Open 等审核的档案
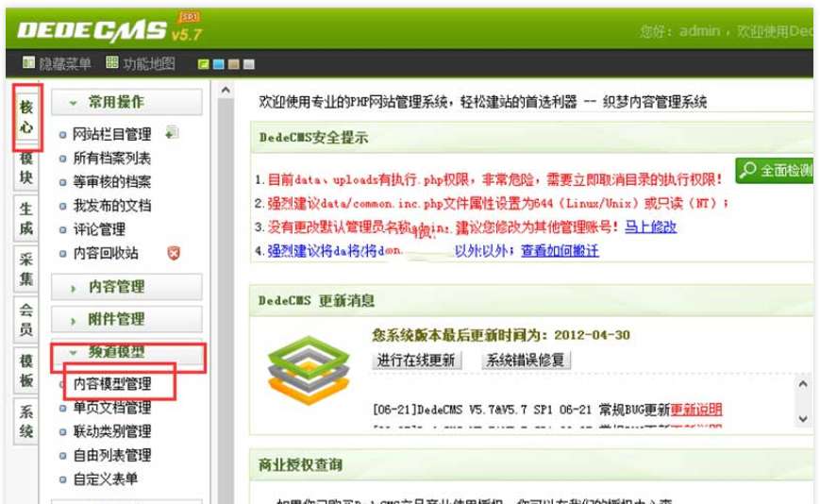Screen dimensions: 820x504 112,182
